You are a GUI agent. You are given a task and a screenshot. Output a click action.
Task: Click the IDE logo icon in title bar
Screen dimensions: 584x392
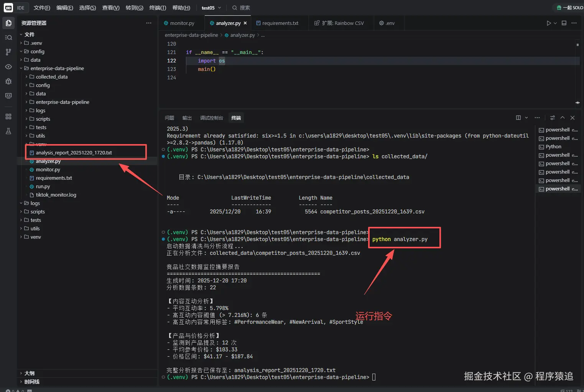tap(8, 8)
